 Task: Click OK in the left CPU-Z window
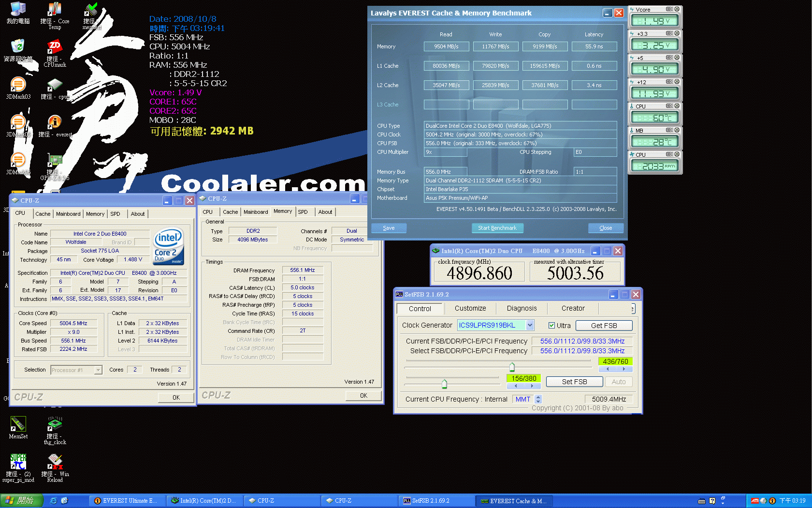click(176, 397)
